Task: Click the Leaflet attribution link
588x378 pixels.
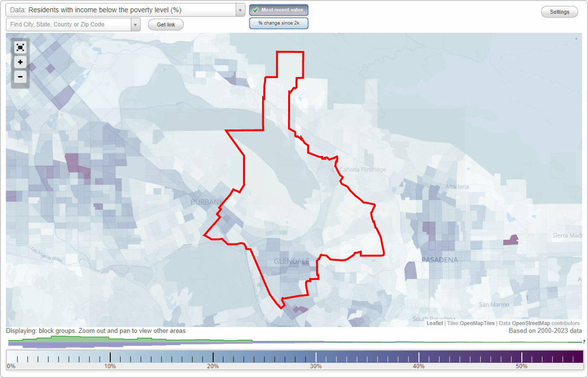Action: click(x=435, y=323)
